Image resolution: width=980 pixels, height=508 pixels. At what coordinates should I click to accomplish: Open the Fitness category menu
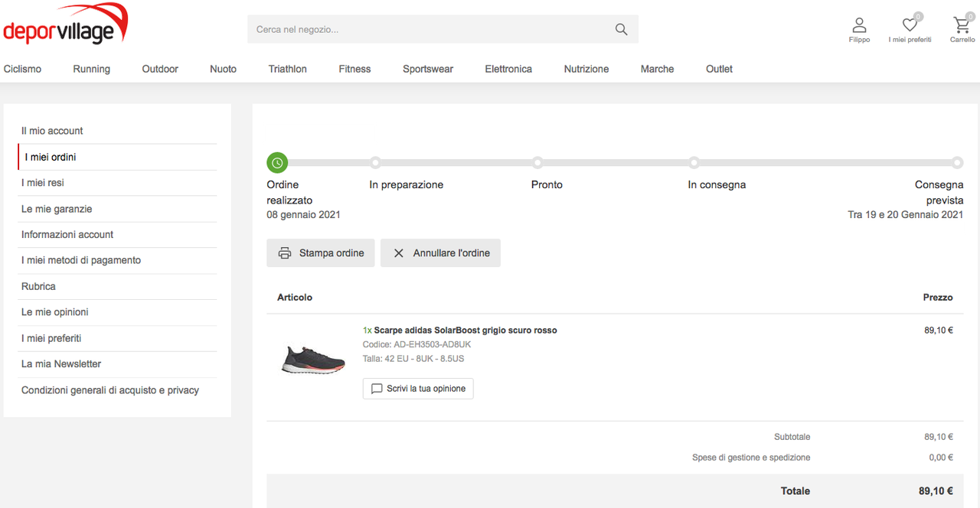click(x=354, y=69)
